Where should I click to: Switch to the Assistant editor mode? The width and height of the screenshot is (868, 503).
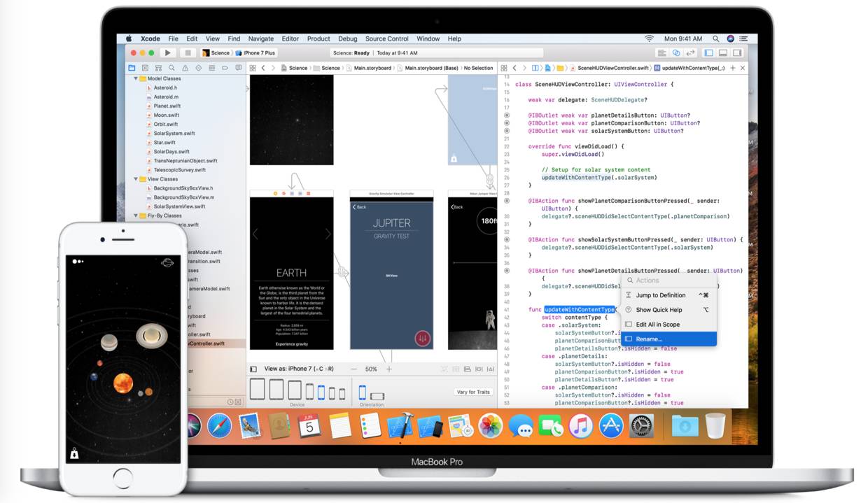(x=676, y=52)
